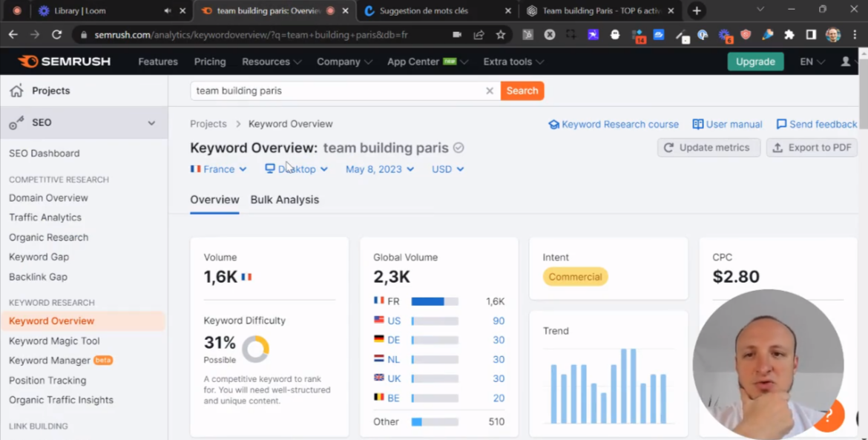Open the Pricing menu item

[x=210, y=62]
